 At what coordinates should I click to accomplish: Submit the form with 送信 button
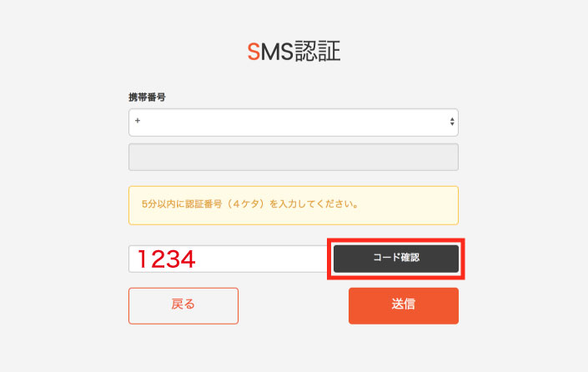click(404, 305)
